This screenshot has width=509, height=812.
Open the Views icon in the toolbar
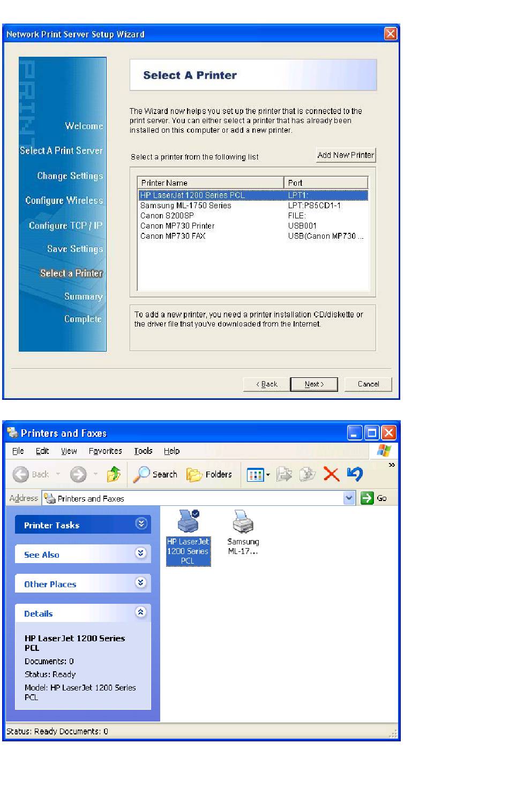pos(255,474)
